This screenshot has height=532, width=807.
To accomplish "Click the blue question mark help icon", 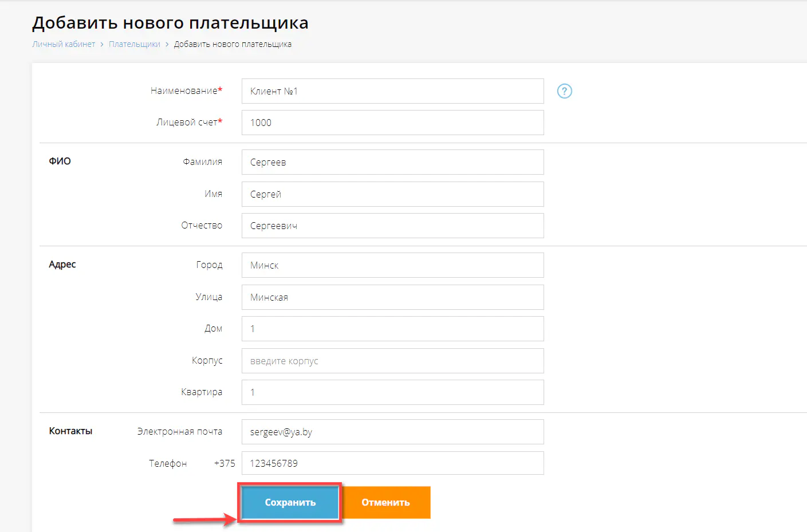I will click(x=564, y=91).
